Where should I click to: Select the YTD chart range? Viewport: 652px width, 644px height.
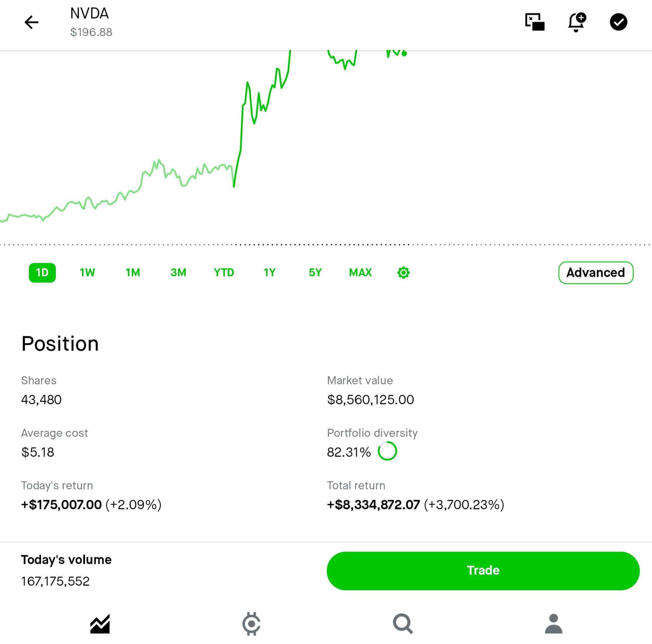224,272
